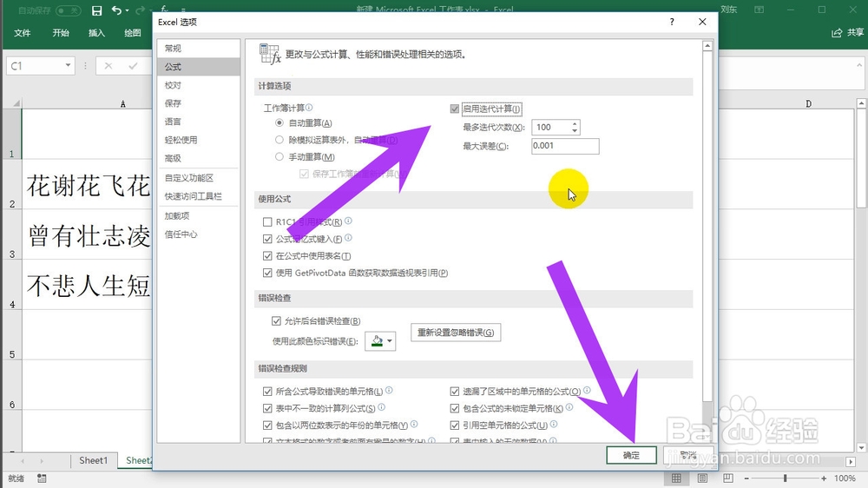Image resolution: width=868 pixels, height=488 pixels.
Task: Open the error indicator color dropdown
Action: point(390,341)
